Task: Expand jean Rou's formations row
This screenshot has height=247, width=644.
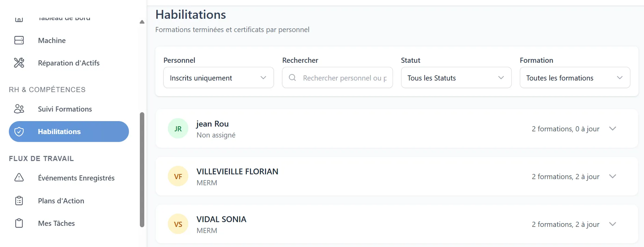Action: pyautogui.click(x=397, y=129)
